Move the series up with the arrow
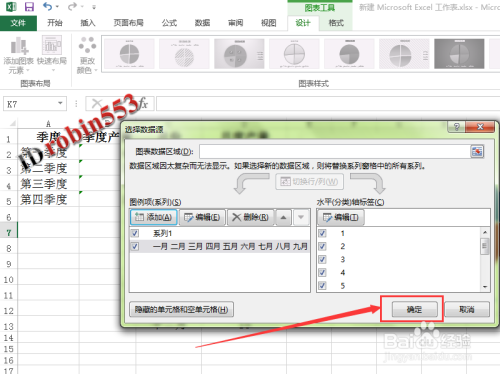This screenshot has width=500, height=374. click(x=283, y=217)
